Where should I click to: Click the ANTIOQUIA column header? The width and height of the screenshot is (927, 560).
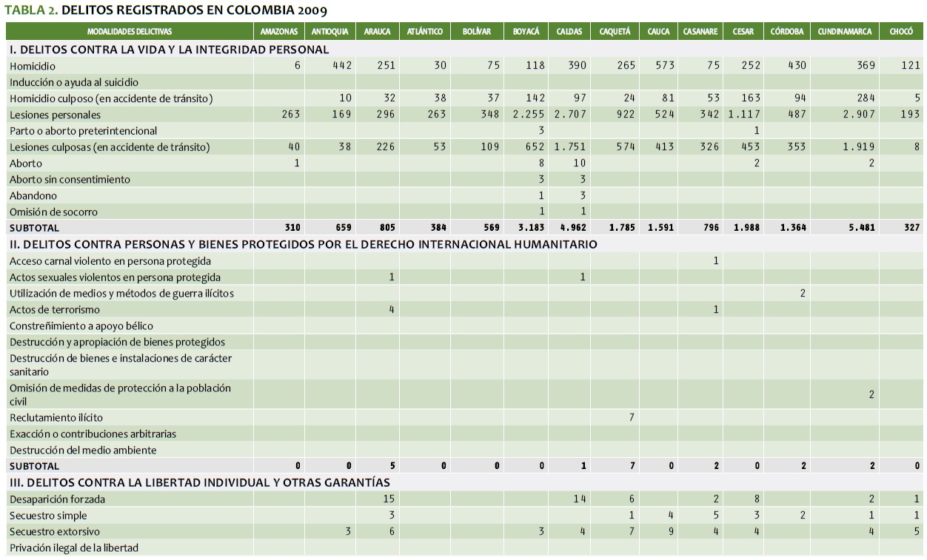330,32
